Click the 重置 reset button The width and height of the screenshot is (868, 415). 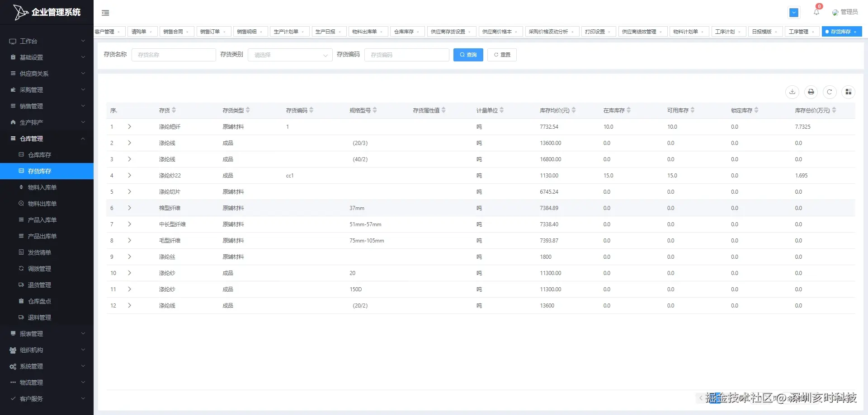pyautogui.click(x=502, y=55)
